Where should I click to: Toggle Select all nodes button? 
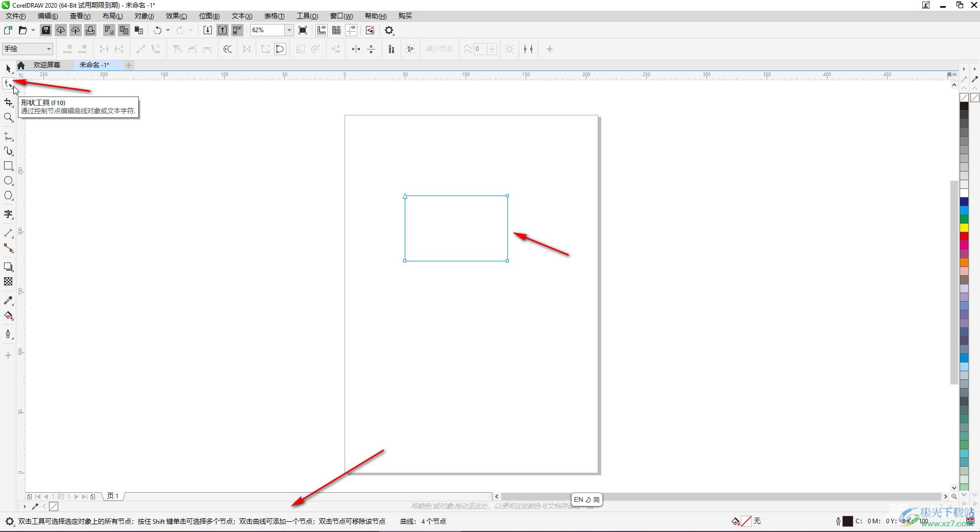tap(410, 49)
